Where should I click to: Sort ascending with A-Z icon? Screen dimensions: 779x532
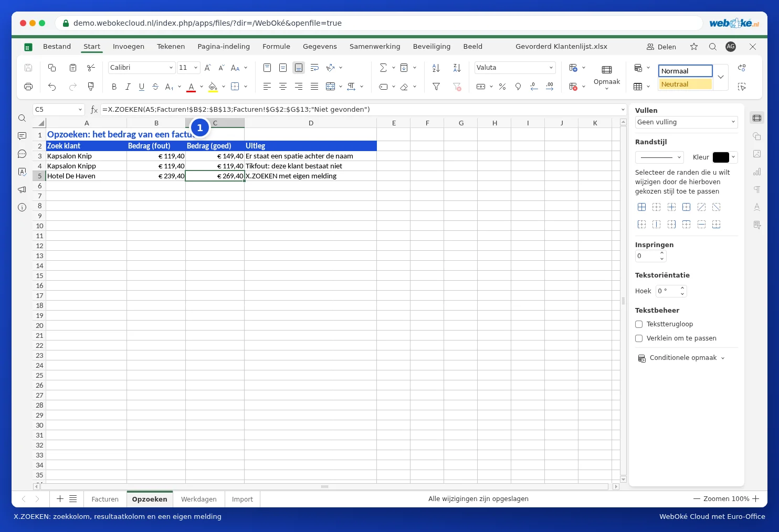(x=436, y=68)
